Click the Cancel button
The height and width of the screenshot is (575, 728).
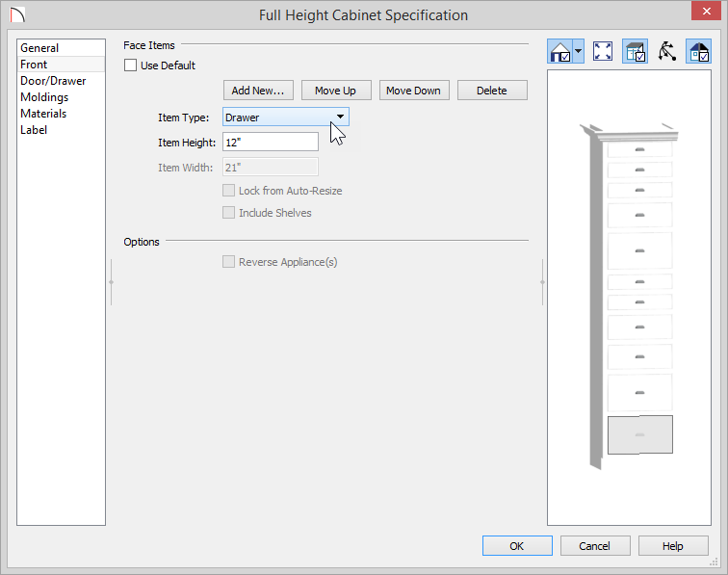tap(595, 546)
